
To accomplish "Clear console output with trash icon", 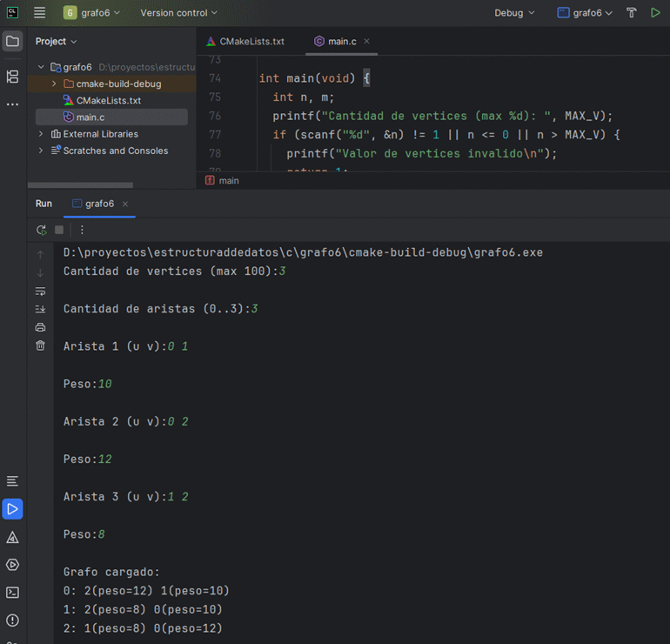I will [x=40, y=345].
